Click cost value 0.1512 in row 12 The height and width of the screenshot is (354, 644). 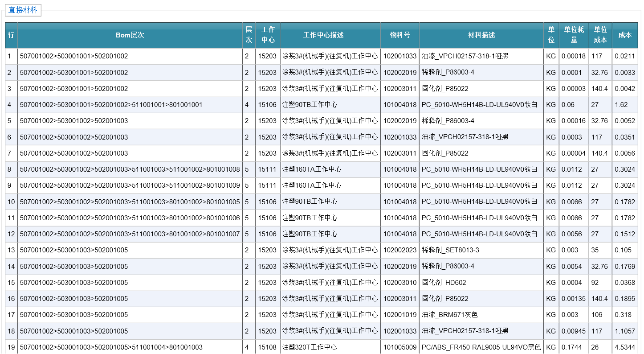(x=625, y=234)
